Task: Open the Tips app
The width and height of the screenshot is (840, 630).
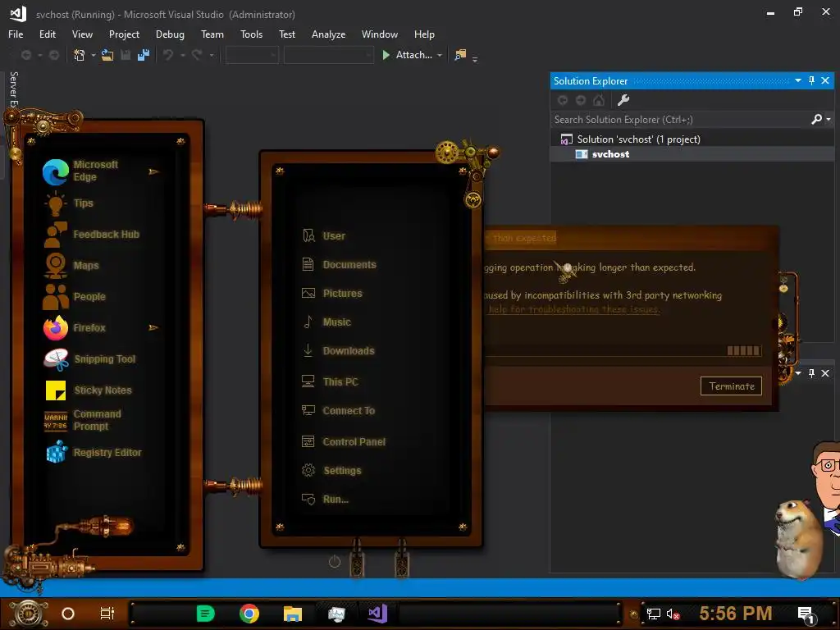Action: tap(70, 203)
